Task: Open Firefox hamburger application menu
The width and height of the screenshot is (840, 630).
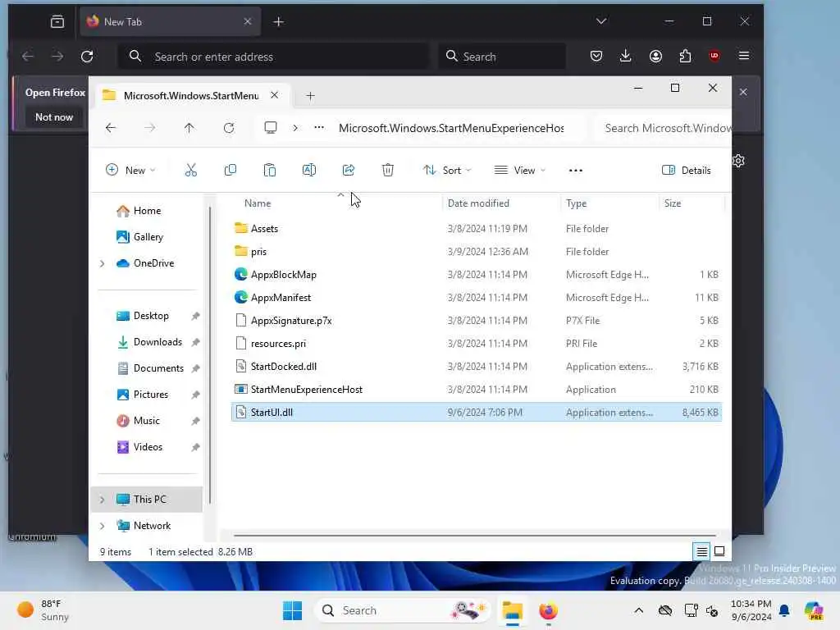Action: pyautogui.click(x=743, y=56)
